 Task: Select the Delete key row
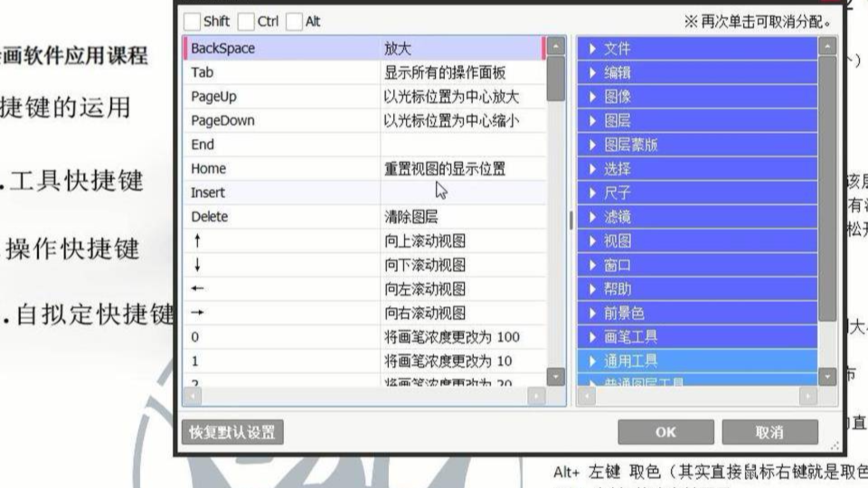(365, 217)
